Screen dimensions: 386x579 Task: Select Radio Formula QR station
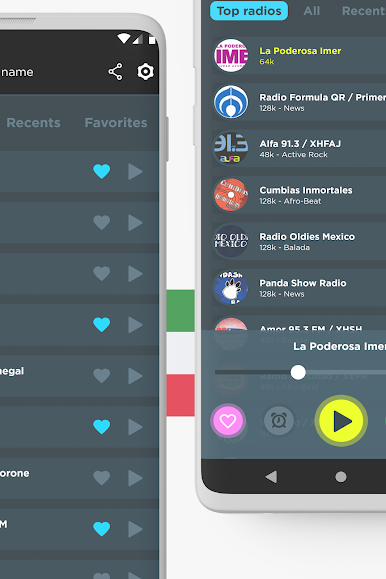(299, 102)
